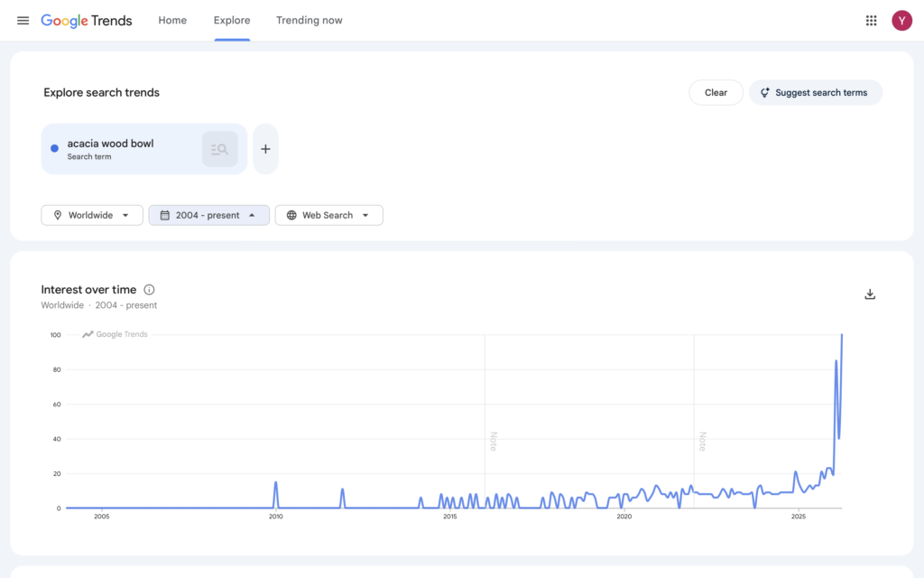Click Suggest search terms button

point(815,92)
